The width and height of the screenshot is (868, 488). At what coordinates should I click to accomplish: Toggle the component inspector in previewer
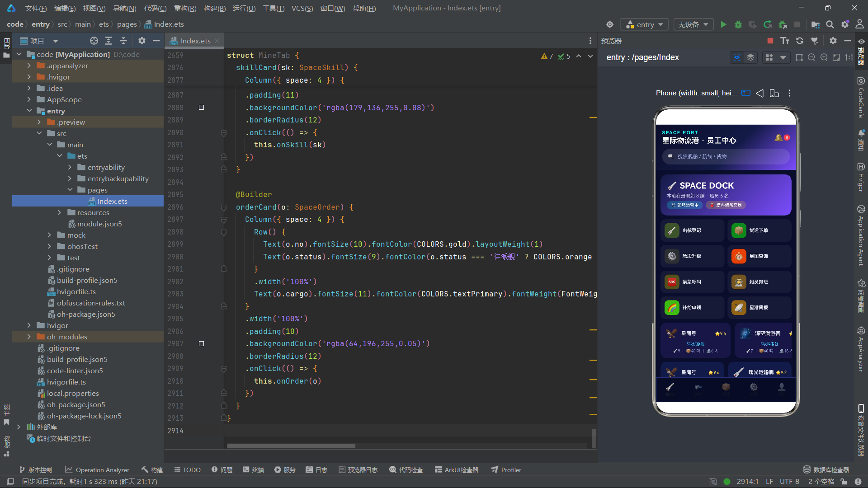tap(737, 57)
